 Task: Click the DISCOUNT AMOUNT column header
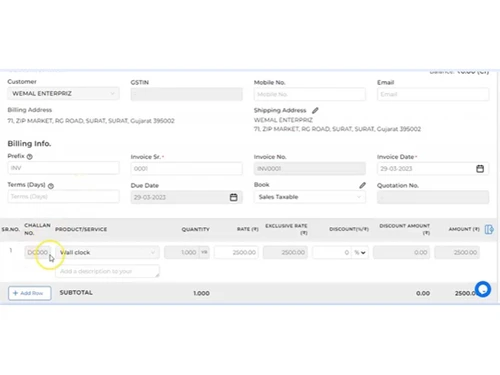404,229
